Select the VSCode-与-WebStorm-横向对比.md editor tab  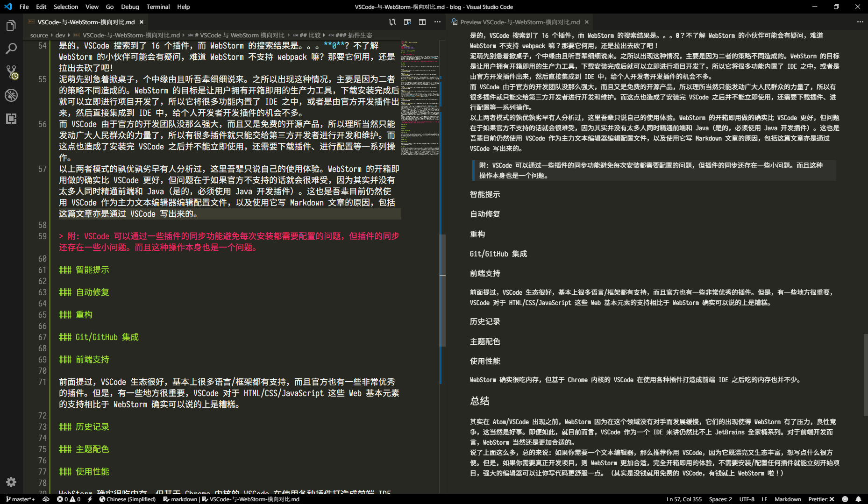point(86,22)
